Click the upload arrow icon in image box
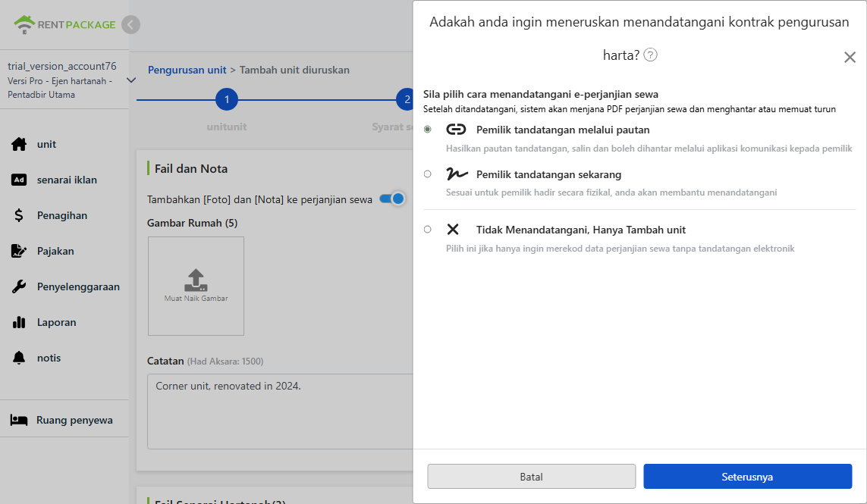Image resolution: width=867 pixels, height=504 pixels. (196, 280)
